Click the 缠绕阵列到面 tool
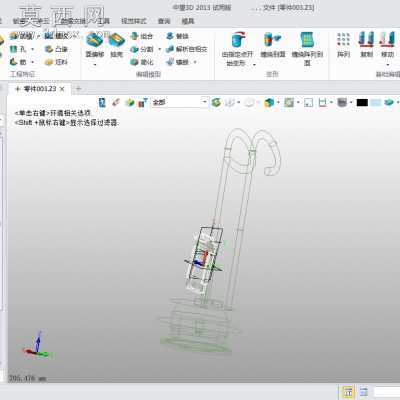This screenshot has height=400, width=400. pyautogui.click(x=307, y=49)
